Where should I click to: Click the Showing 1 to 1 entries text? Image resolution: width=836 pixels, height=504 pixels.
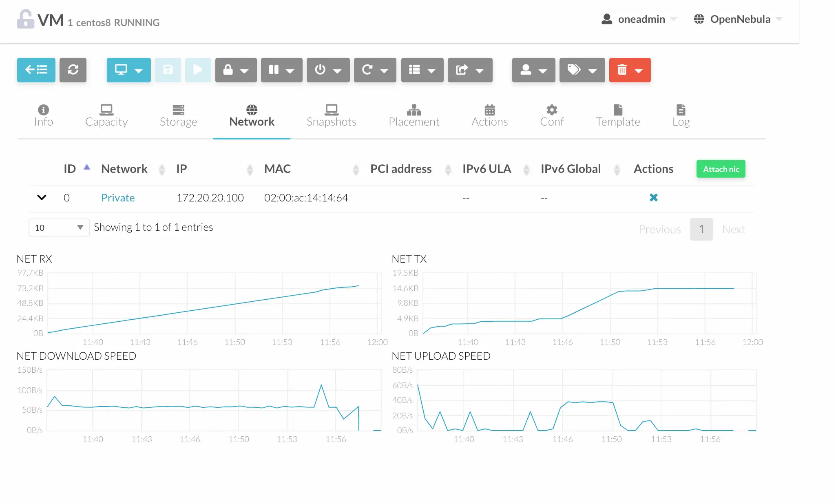[153, 227]
